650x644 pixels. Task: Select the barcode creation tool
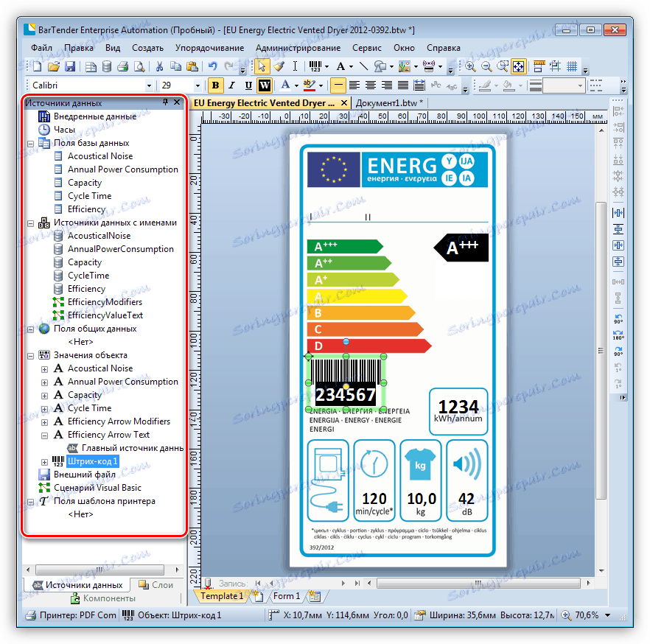pos(315,67)
